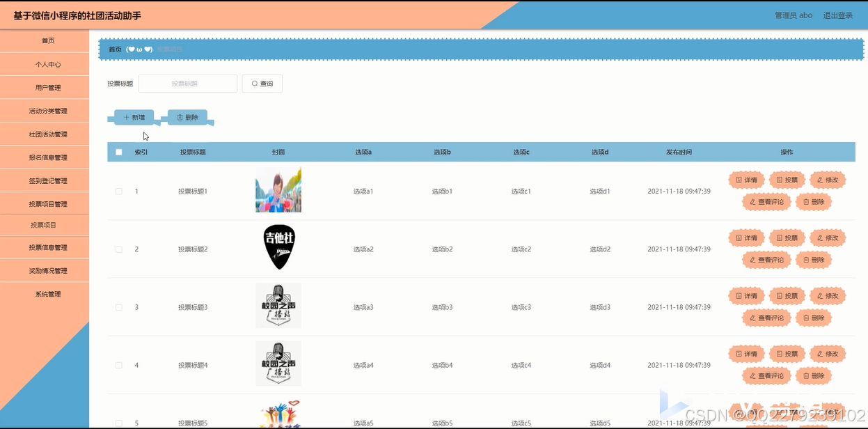Click the plus icon on the 新增 button
Image resolution: width=868 pixels, height=429 pixels.
pos(127,117)
